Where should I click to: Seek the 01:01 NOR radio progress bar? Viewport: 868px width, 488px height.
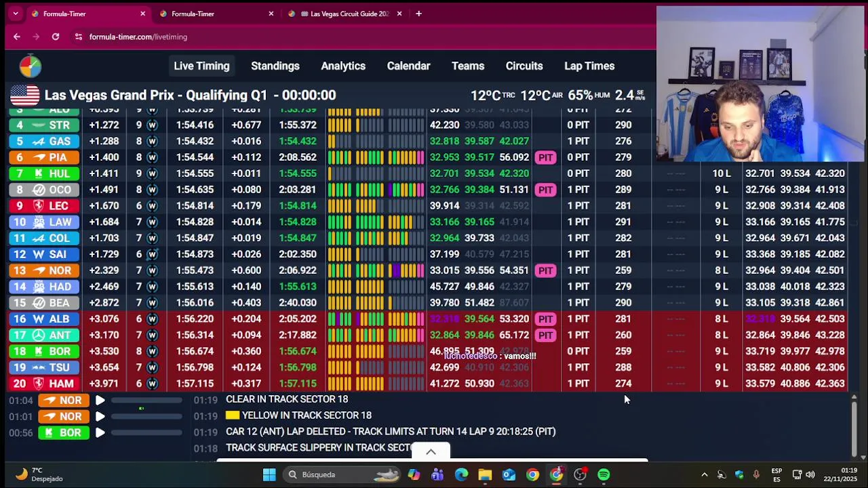coord(146,417)
